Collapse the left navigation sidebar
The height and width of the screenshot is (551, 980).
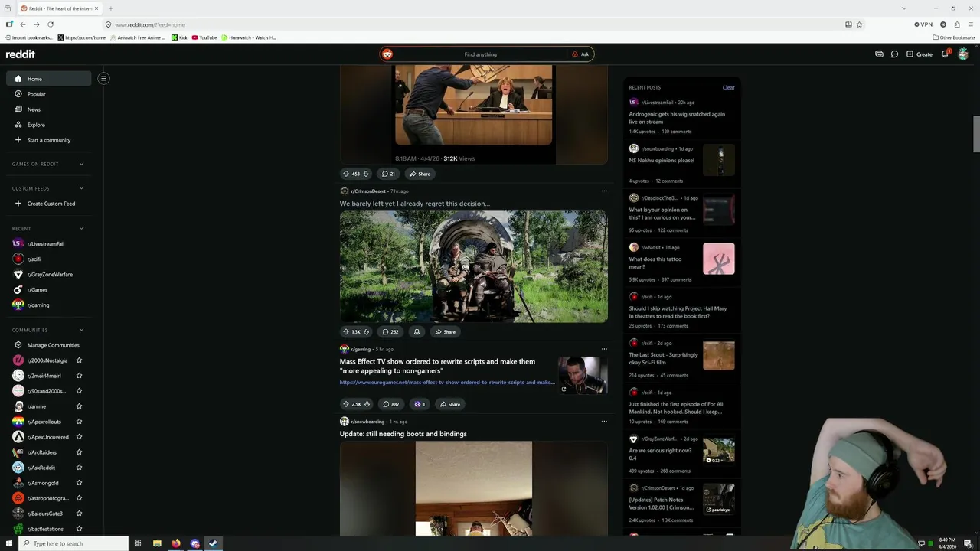103,78
